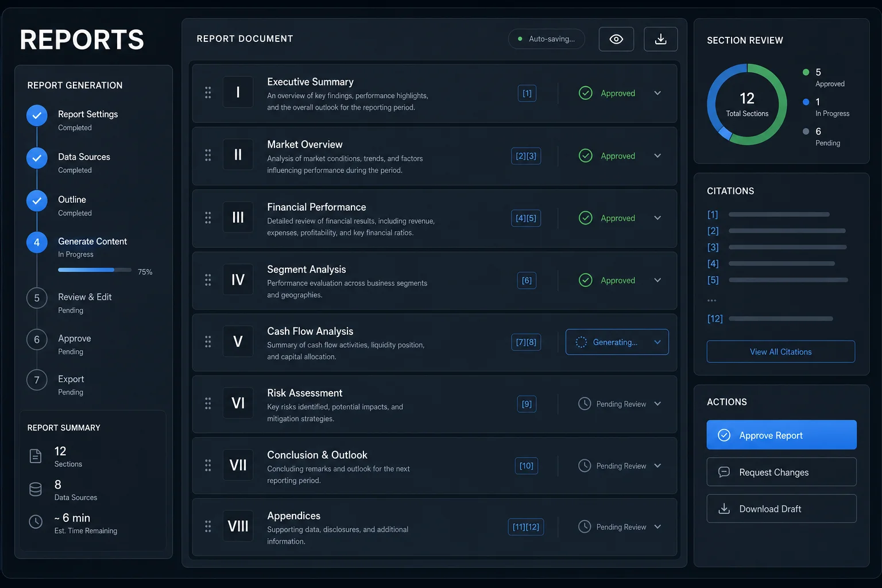Grab the drag handle of Executive Summary
The height and width of the screenshot is (588, 882).
[208, 92]
